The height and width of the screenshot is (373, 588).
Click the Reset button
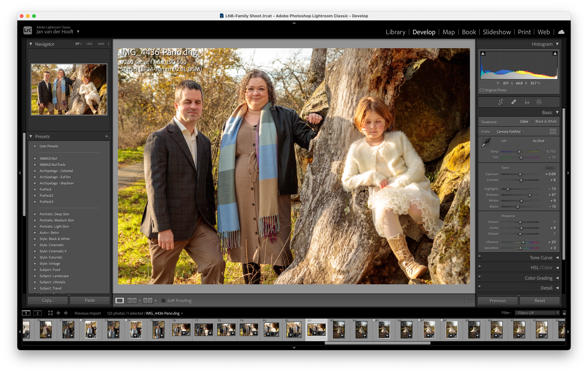pyautogui.click(x=539, y=301)
